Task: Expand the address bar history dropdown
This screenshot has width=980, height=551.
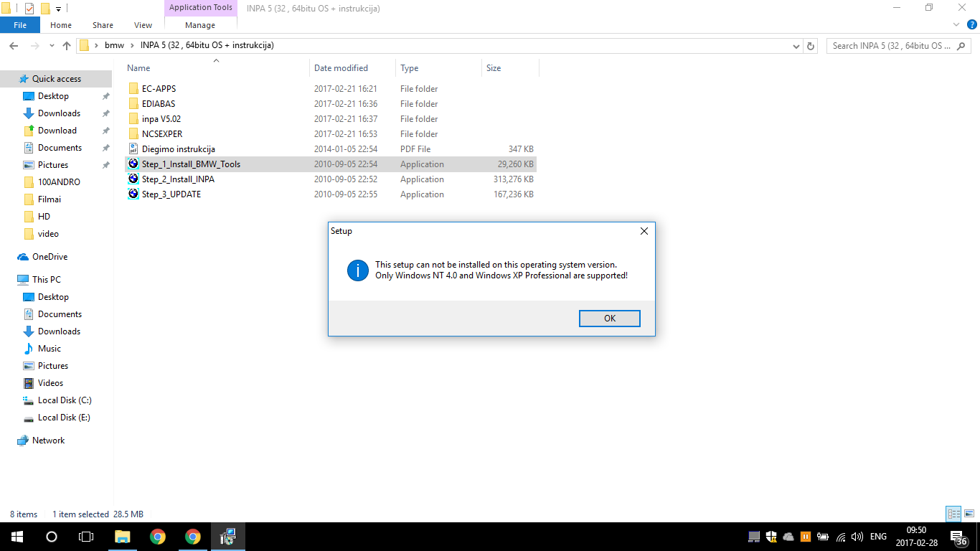Action: (796, 46)
